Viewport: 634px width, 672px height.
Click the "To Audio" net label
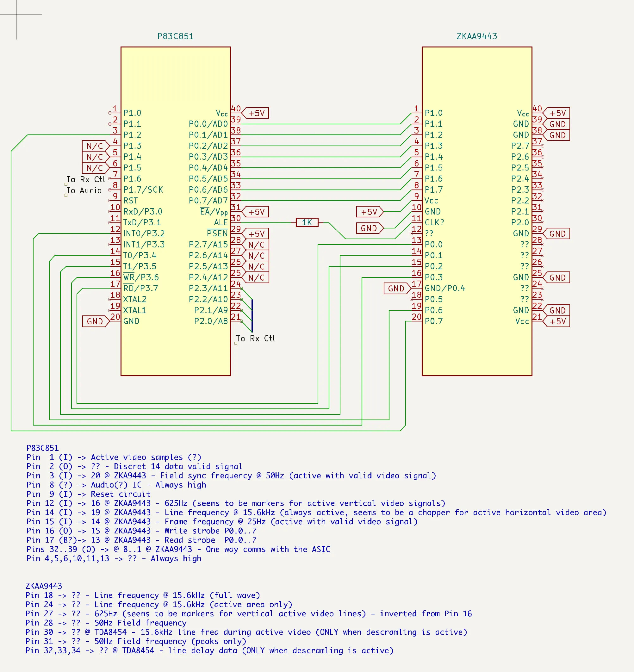[x=84, y=191]
